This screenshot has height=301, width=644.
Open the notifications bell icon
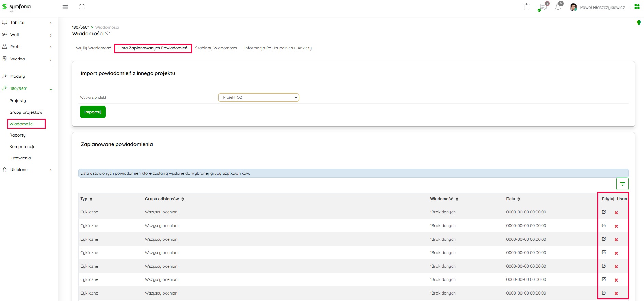pos(558,7)
